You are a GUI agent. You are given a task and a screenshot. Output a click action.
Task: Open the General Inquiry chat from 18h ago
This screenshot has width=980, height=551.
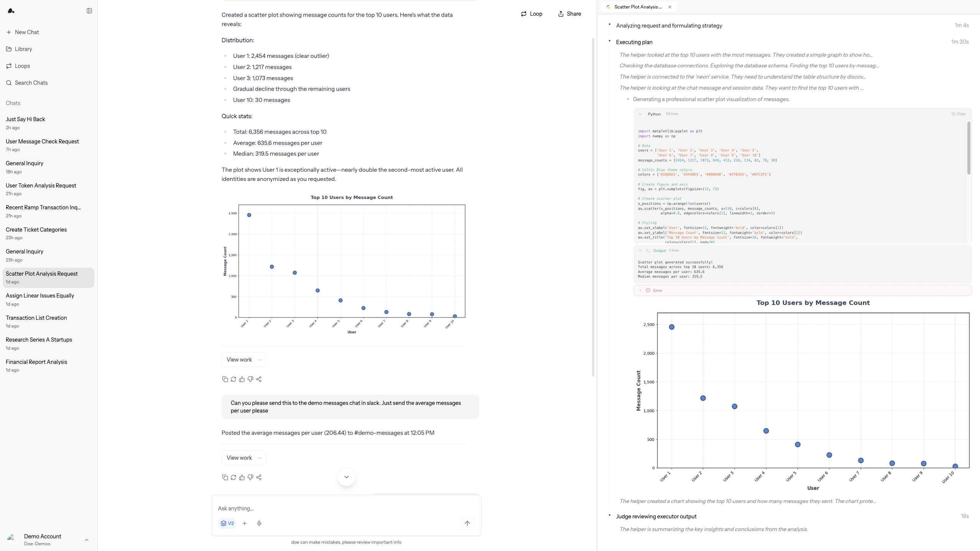pos(48,167)
